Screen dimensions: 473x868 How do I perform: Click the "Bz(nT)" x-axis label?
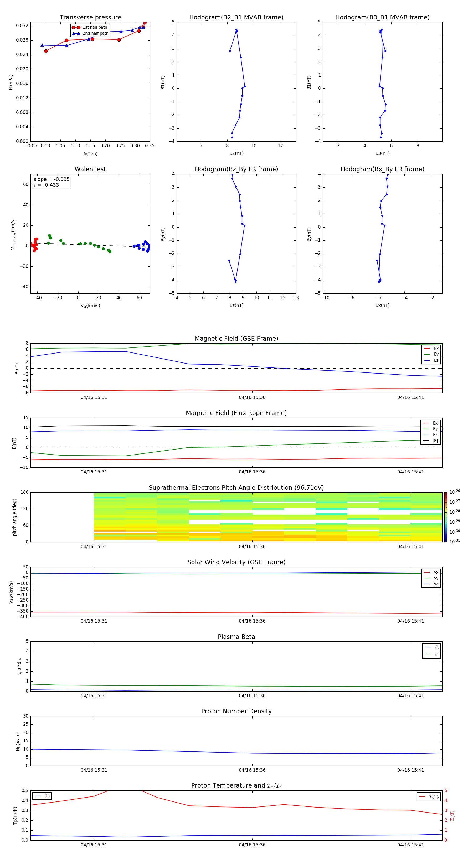tap(236, 306)
